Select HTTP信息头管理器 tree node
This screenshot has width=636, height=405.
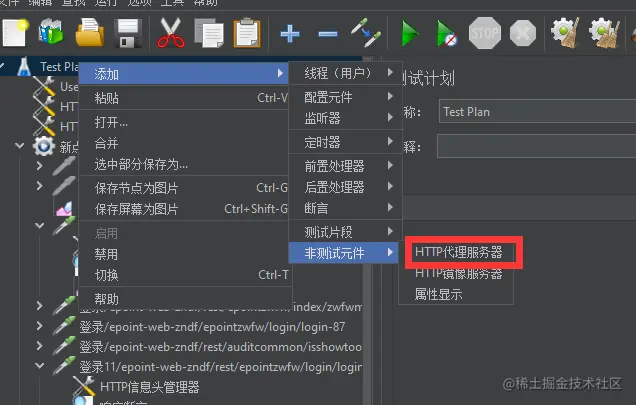point(150,387)
